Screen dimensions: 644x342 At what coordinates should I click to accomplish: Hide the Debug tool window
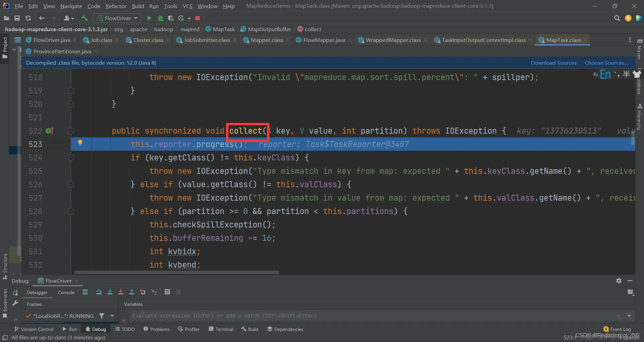pos(630,281)
